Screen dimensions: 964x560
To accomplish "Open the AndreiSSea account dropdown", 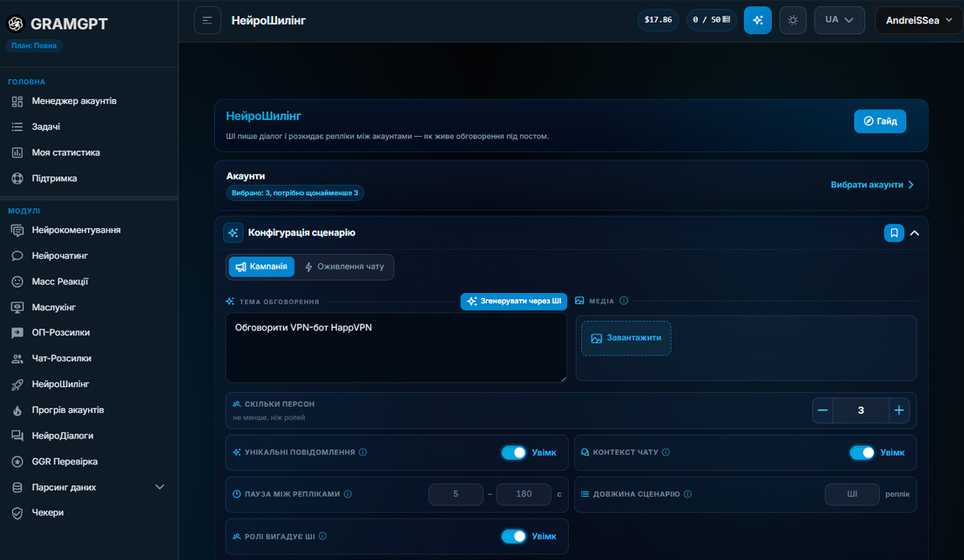I will (x=919, y=20).
